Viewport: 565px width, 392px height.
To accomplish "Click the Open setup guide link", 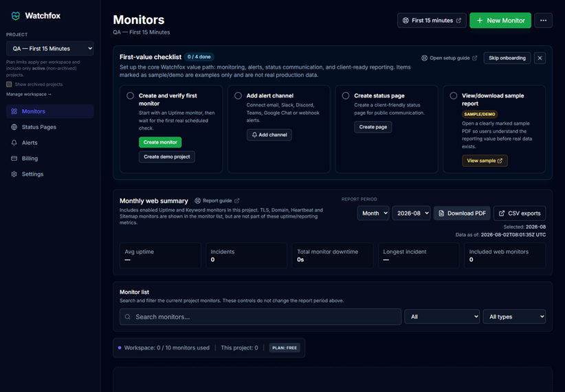I will pos(450,58).
